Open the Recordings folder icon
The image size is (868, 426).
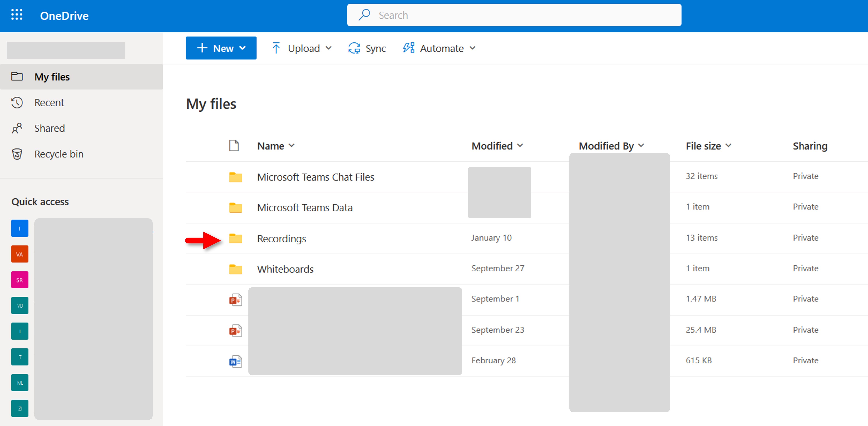pyautogui.click(x=236, y=238)
